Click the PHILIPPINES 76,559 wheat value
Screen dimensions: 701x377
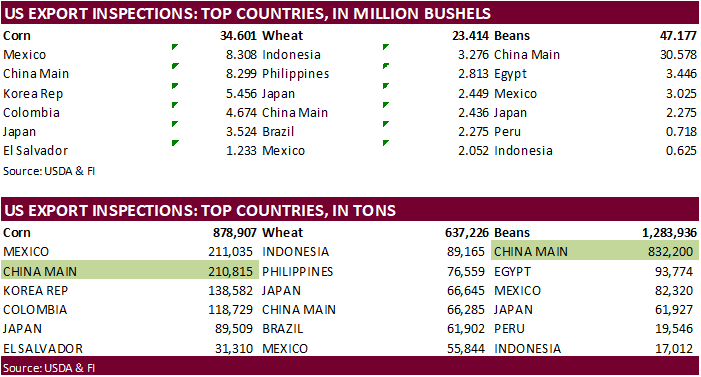[466, 271]
